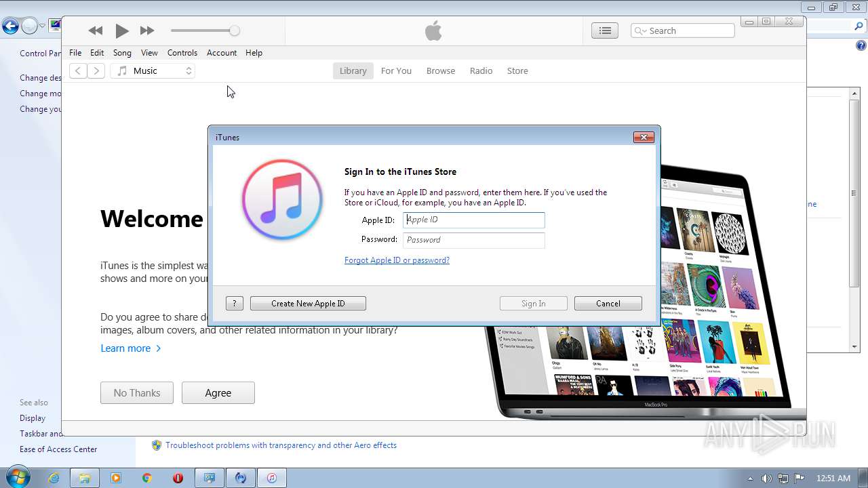This screenshot has width=868, height=488.
Task: Open Forgot Apple ID or password link
Action: coord(397,260)
